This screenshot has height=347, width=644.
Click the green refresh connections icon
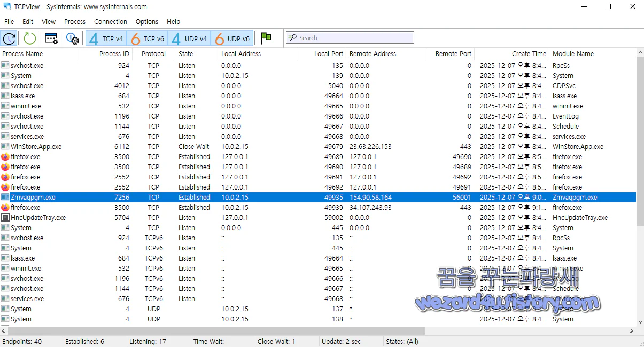pyautogui.click(x=29, y=38)
